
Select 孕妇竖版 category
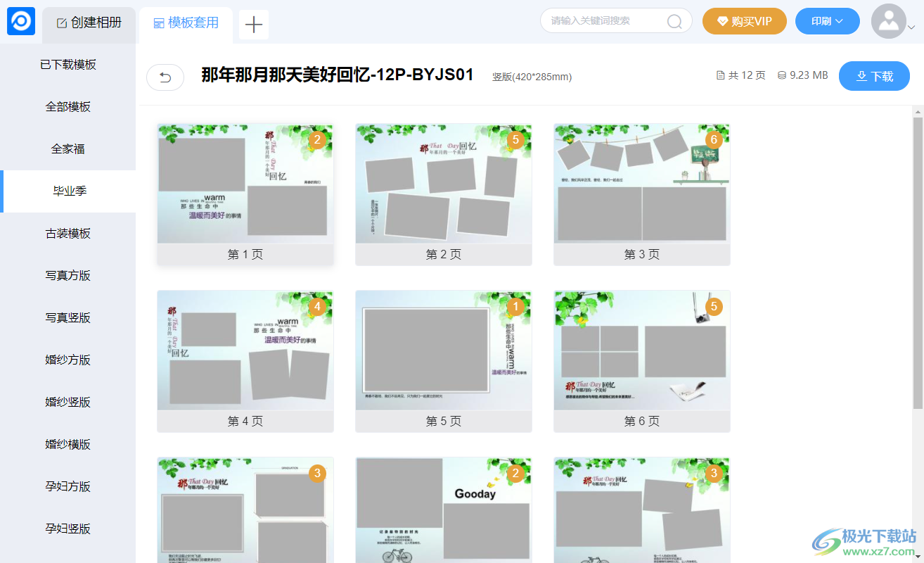[x=68, y=529]
